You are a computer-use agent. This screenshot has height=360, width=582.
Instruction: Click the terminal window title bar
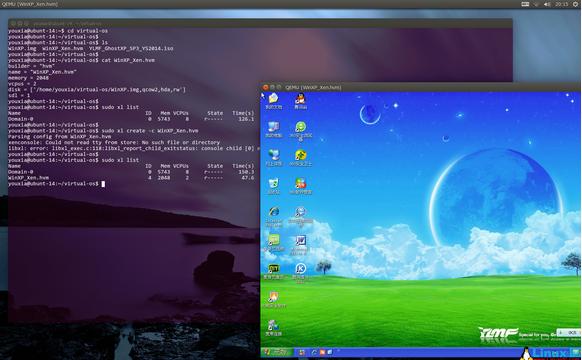[x=260, y=23]
